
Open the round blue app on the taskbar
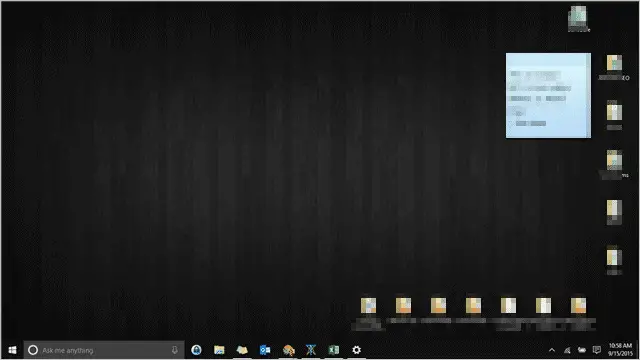[196, 350]
